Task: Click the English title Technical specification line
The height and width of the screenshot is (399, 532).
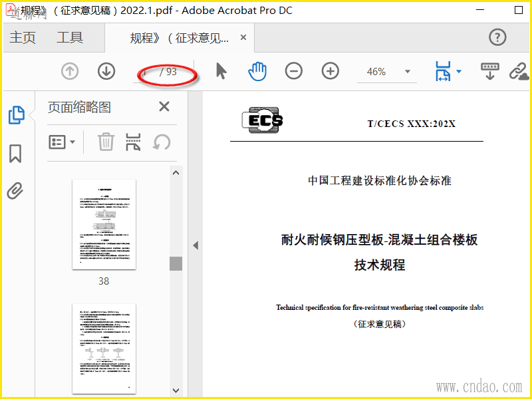Action: pyautogui.click(x=380, y=307)
